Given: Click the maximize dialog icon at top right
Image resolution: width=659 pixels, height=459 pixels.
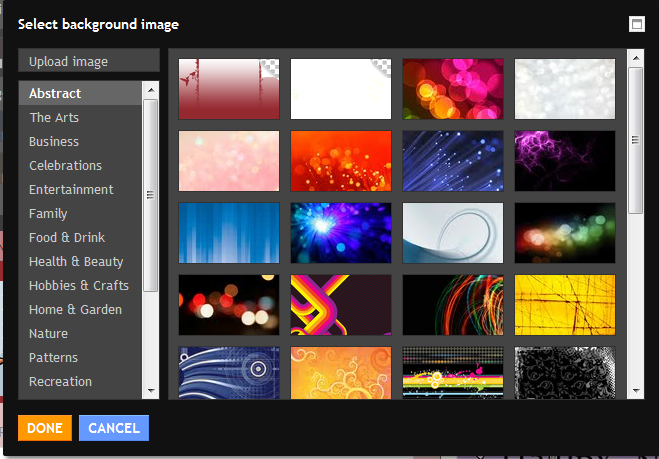Looking at the screenshot, I should click(637, 24).
